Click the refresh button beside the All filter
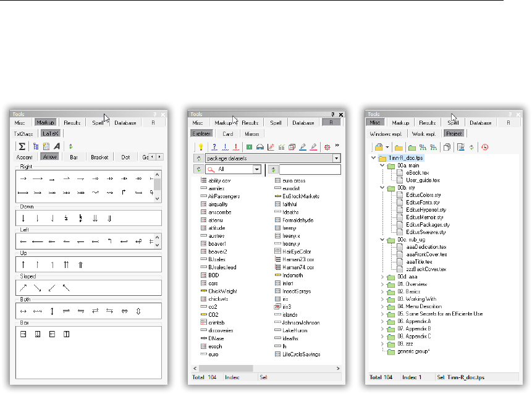This screenshot has height=394, width=532. point(199,169)
